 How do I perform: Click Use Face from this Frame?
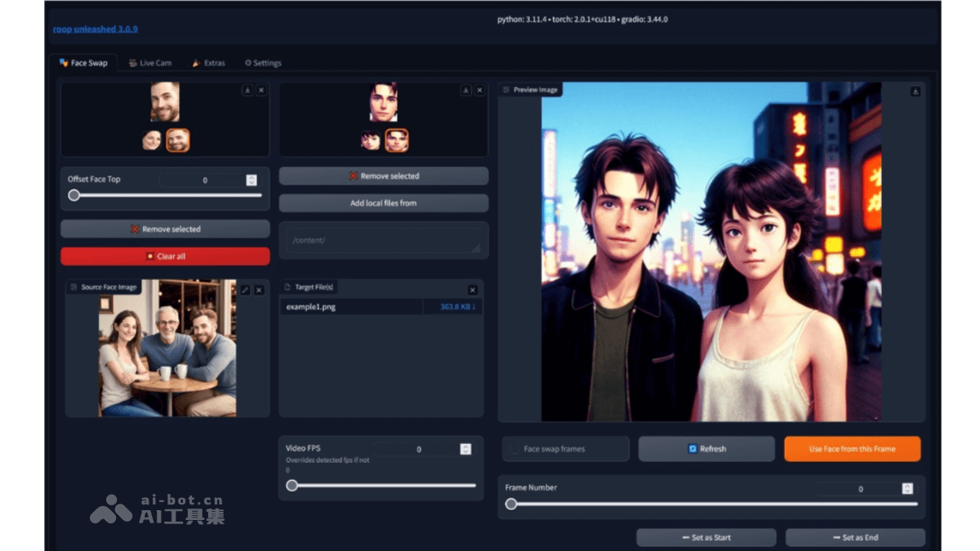click(852, 449)
